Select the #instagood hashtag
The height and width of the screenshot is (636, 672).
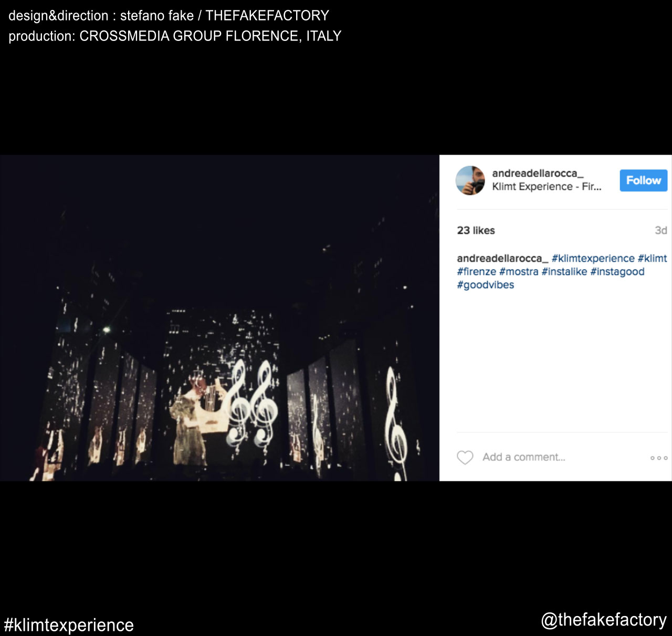click(617, 271)
